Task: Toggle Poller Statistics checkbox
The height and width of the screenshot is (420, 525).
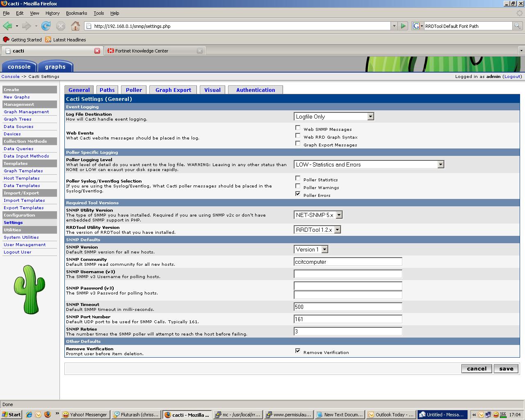Action: click(298, 178)
